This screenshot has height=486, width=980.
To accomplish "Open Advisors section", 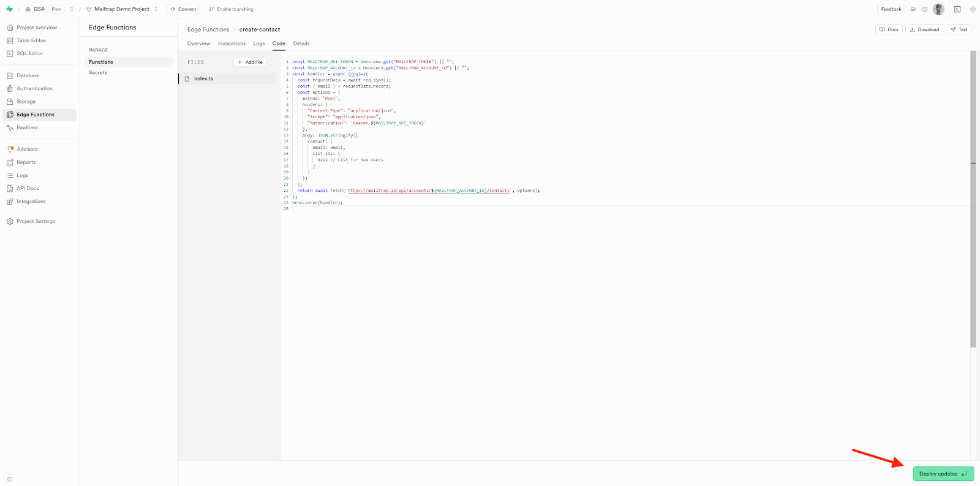I will point(27,149).
